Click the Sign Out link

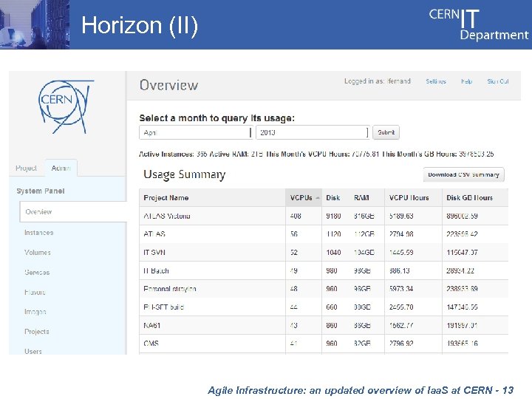click(x=498, y=81)
